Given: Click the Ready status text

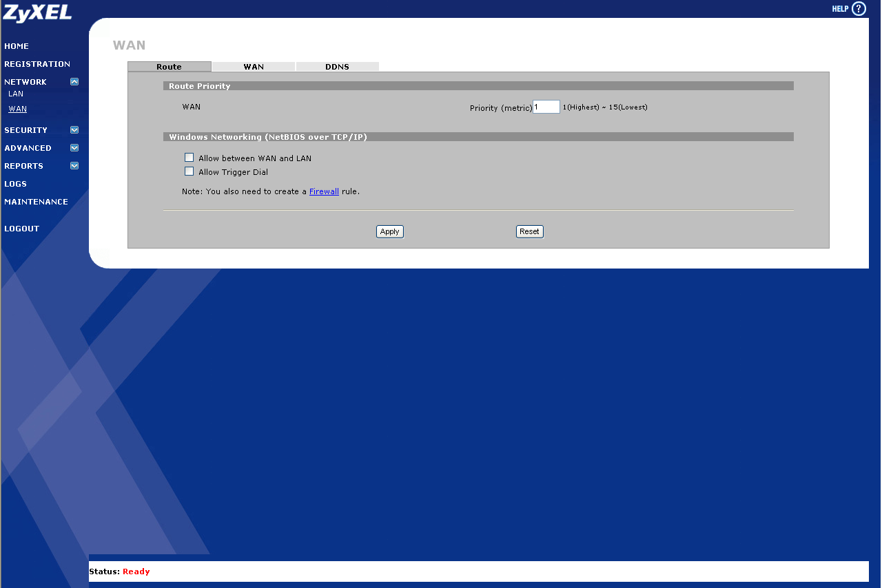Looking at the screenshot, I should coord(136,571).
